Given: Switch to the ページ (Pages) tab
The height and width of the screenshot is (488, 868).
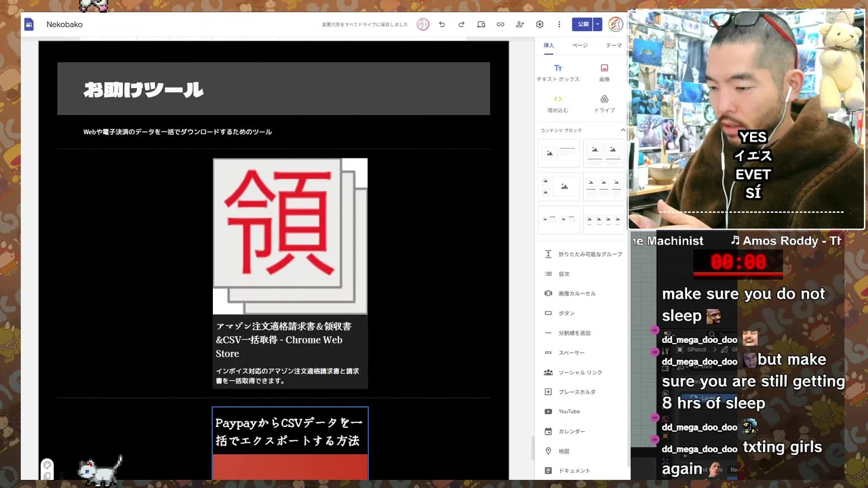Looking at the screenshot, I should coord(580,45).
